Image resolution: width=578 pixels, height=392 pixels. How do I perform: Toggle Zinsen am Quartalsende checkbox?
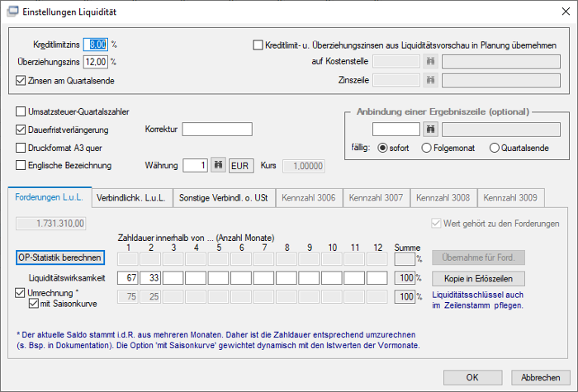(x=21, y=81)
